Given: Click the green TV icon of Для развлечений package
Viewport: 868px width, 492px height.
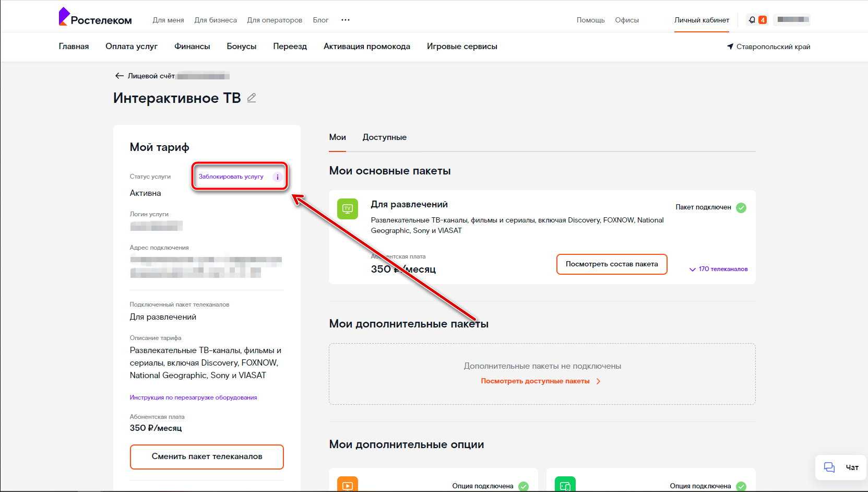Looking at the screenshot, I should coord(348,209).
